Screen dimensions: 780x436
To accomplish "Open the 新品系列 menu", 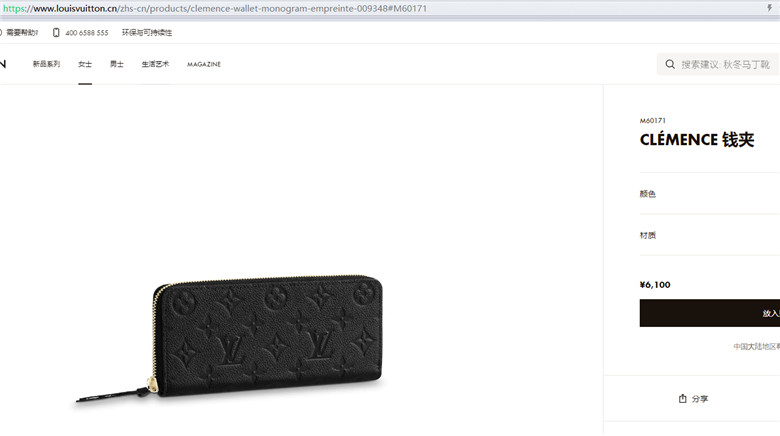I will coord(46,64).
